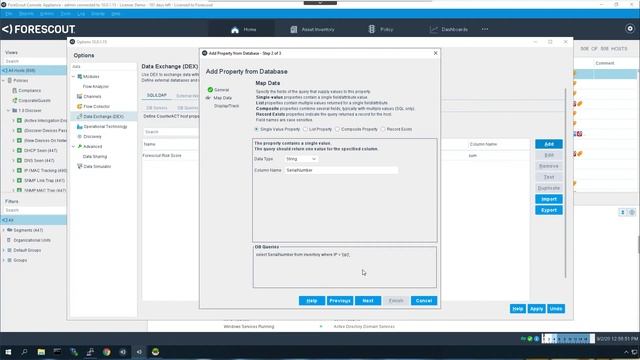Select Operational Technology in Options tree
The height and width of the screenshot is (360, 640).
coord(102,127)
